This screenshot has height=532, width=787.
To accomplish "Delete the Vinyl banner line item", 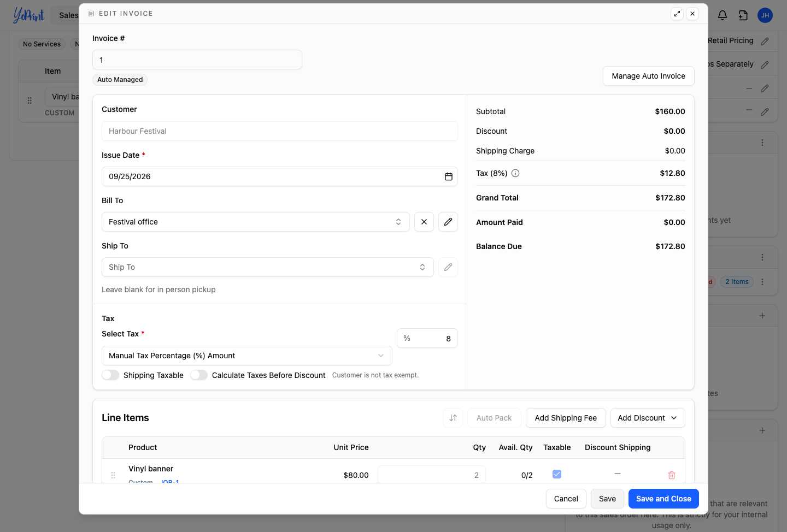I will pos(672,475).
